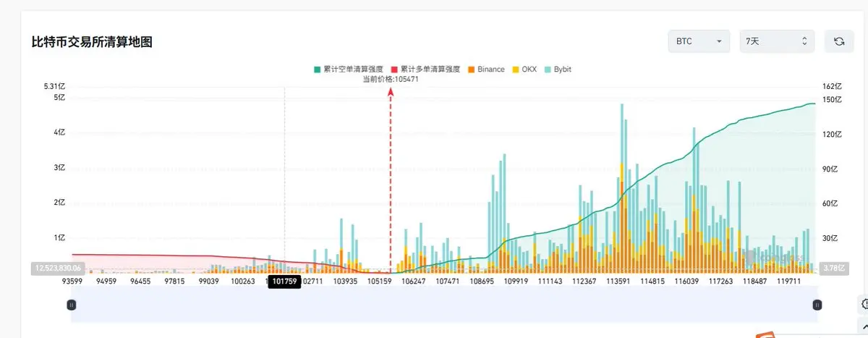Screen dimensions: 868x338
Task: Click the 5.31亿 left axis label
Action: [55, 86]
